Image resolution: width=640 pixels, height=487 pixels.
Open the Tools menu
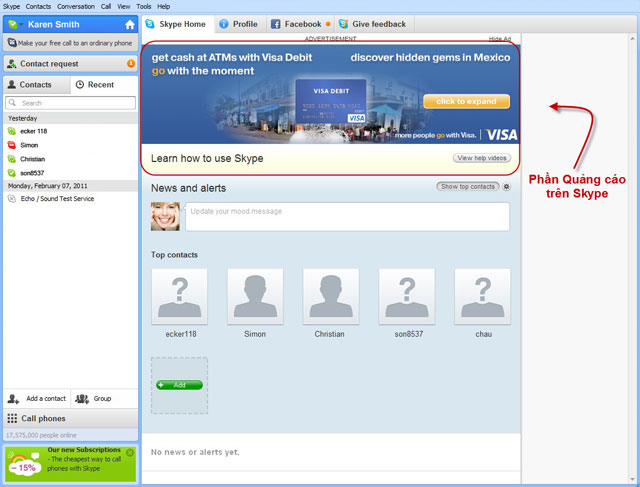pyautogui.click(x=144, y=7)
